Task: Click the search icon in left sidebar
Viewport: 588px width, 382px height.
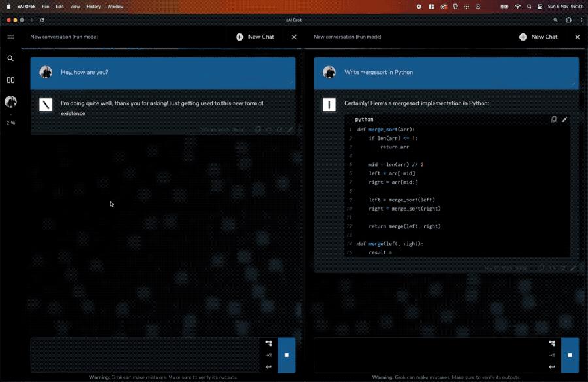Action: (10, 58)
